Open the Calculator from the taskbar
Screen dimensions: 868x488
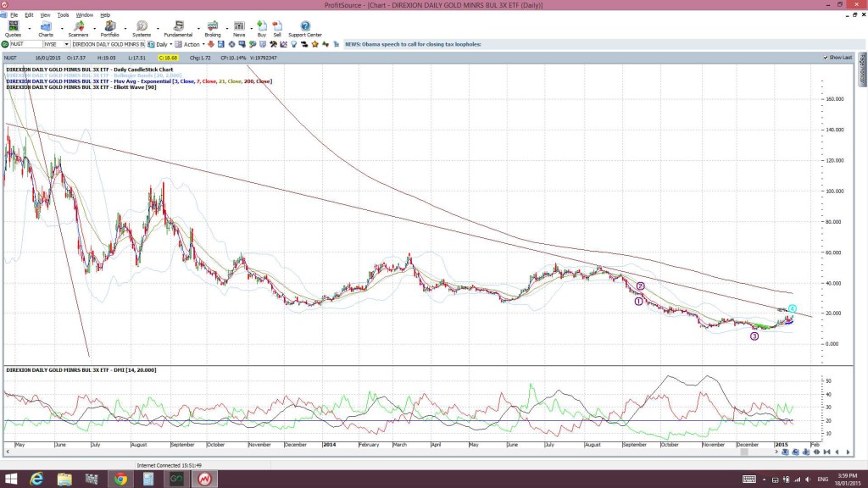(x=148, y=480)
